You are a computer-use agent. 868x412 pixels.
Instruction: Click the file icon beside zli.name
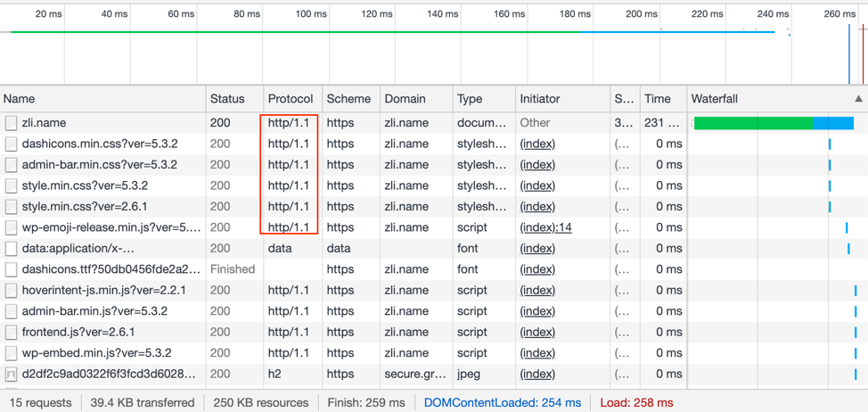[x=12, y=123]
